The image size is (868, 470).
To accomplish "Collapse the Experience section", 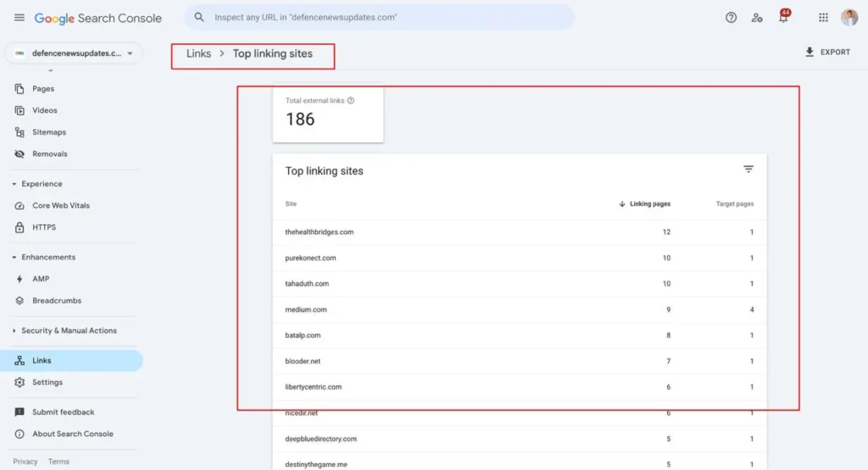I will 14,184.
